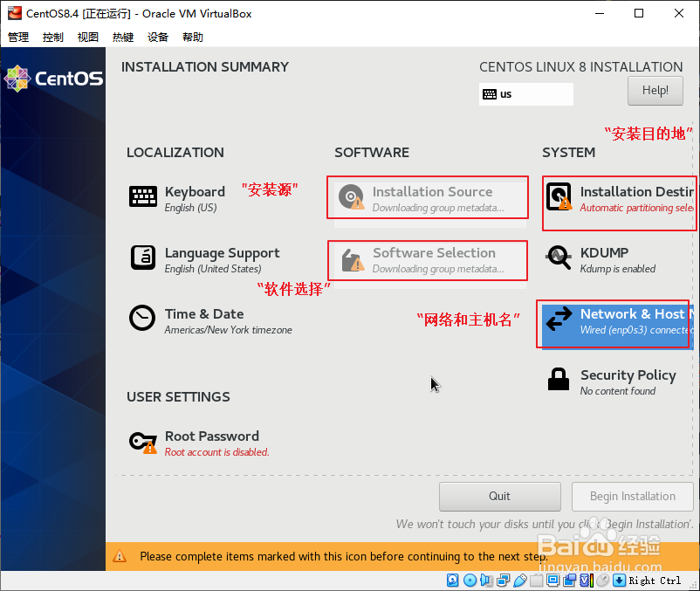Click the Quit button
Screen dimensions: 700x591
[x=499, y=497]
